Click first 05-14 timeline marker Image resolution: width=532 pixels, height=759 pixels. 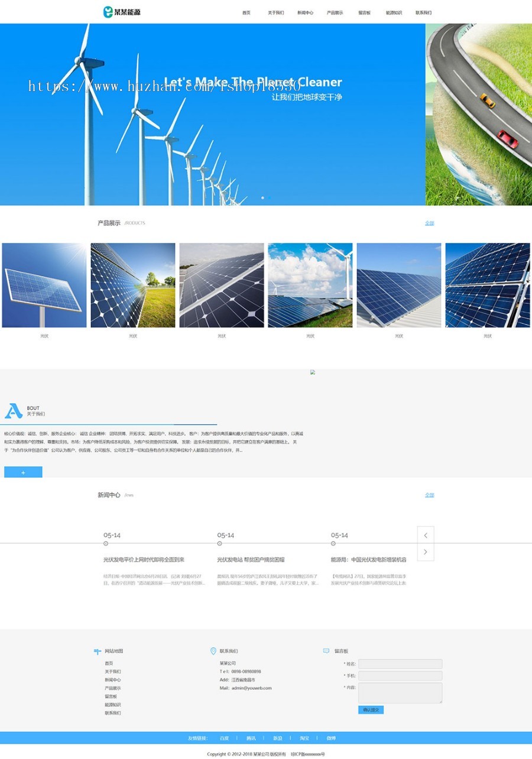click(x=106, y=543)
